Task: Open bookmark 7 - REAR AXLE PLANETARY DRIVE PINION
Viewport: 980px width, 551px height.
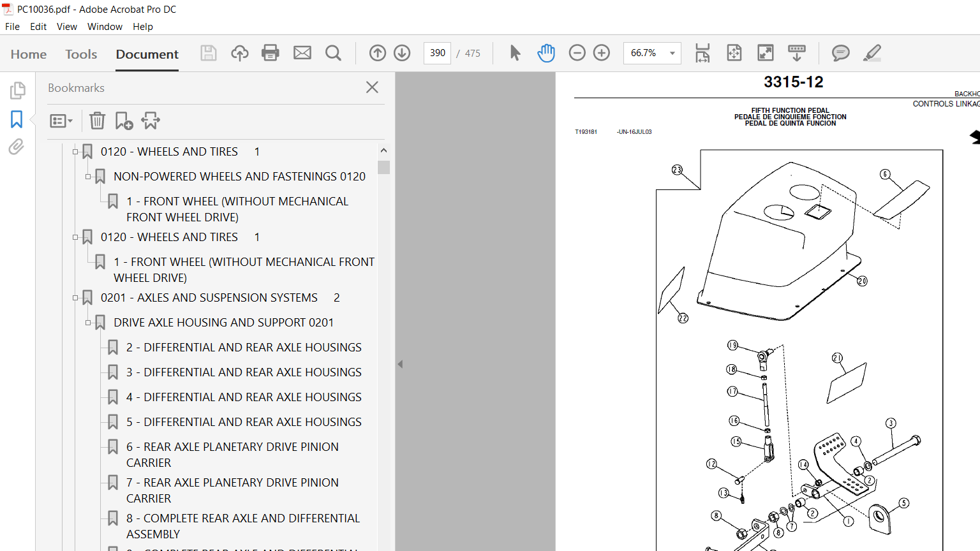Action: (x=232, y=490)
